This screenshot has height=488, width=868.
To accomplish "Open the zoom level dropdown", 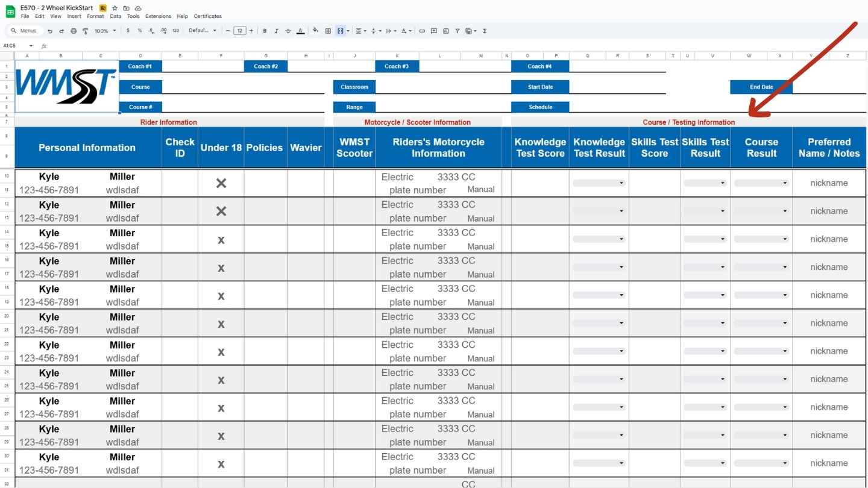I will pos(105,31).
